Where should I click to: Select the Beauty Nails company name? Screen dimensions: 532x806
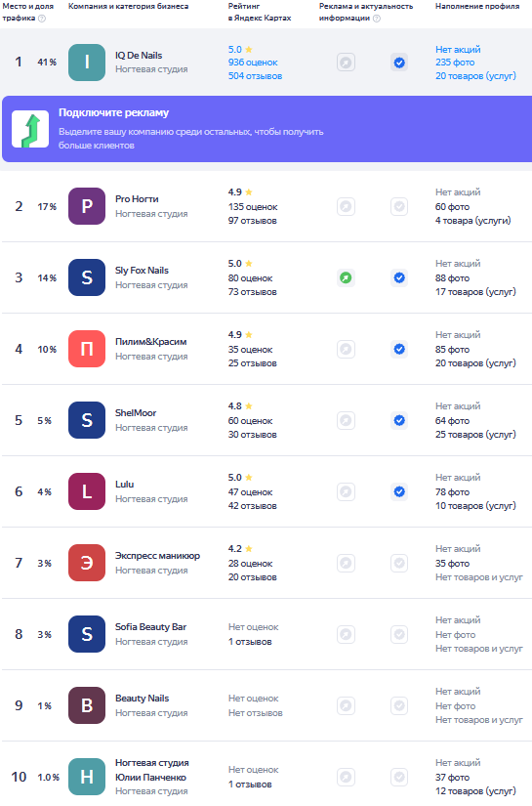click(x=142, y=699)
